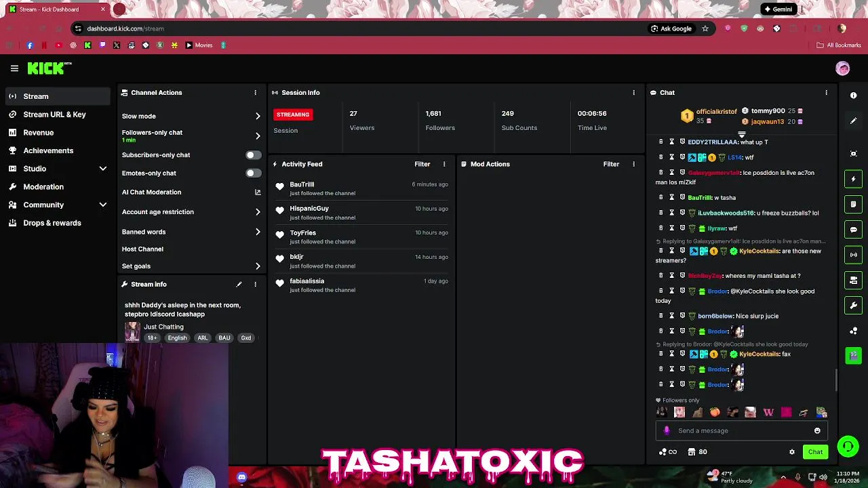This screenshot has width=868, height=488.
Task: Open the hamburger menu beside Kick logo
Action: (14, 68)
